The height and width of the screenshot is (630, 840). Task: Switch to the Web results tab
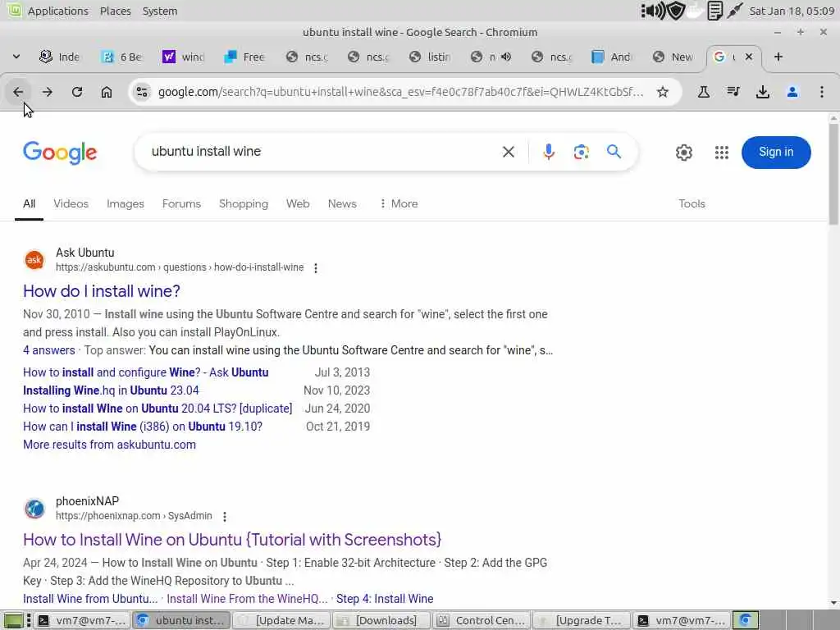298,203
